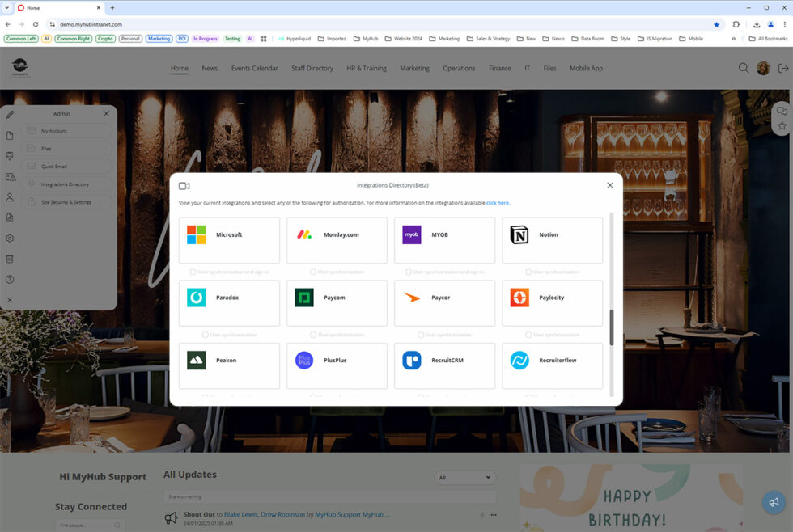Screen dimensions: 793x532
Task: Enable user synchronization radio under Microsoft
Action: pyautogui.click(x=193, y=272)
